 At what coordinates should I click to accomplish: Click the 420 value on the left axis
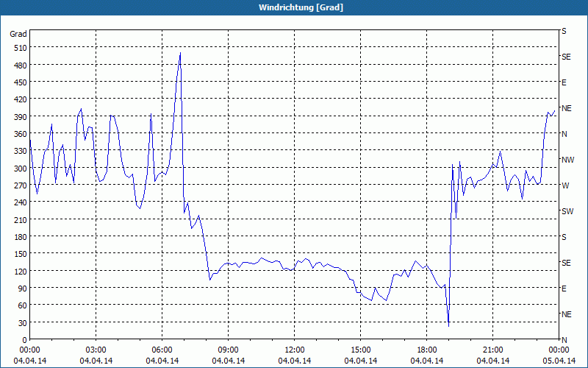21,99
